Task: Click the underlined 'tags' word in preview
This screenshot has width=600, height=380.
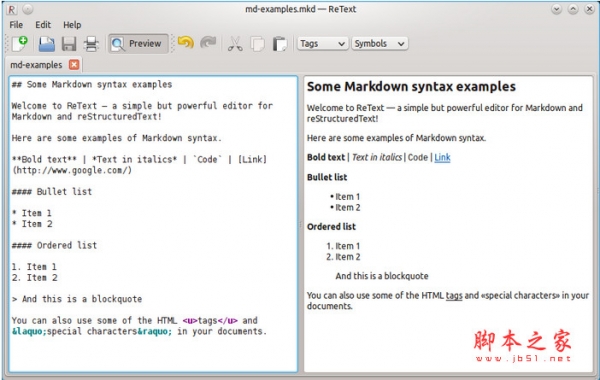Action: click(454, 295)
